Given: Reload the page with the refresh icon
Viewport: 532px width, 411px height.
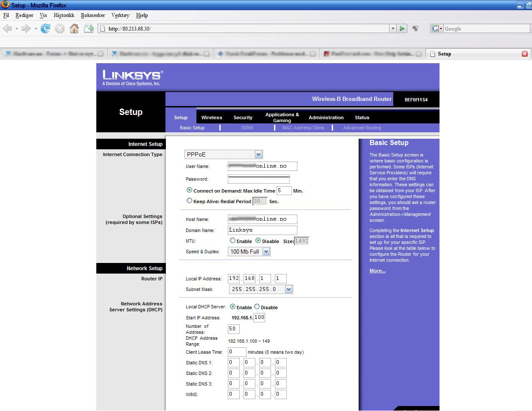Looking at the screenshot, I should [45, 28].
